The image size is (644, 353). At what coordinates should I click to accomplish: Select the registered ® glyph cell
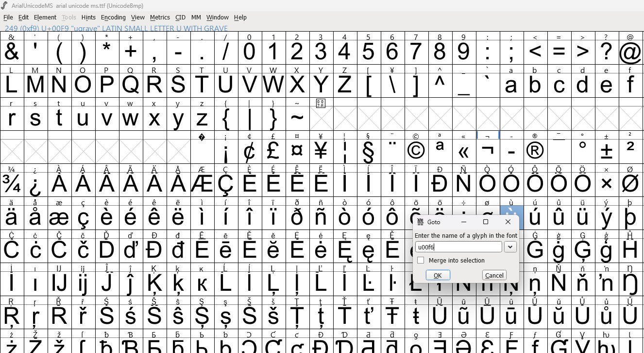coord(535,151)
